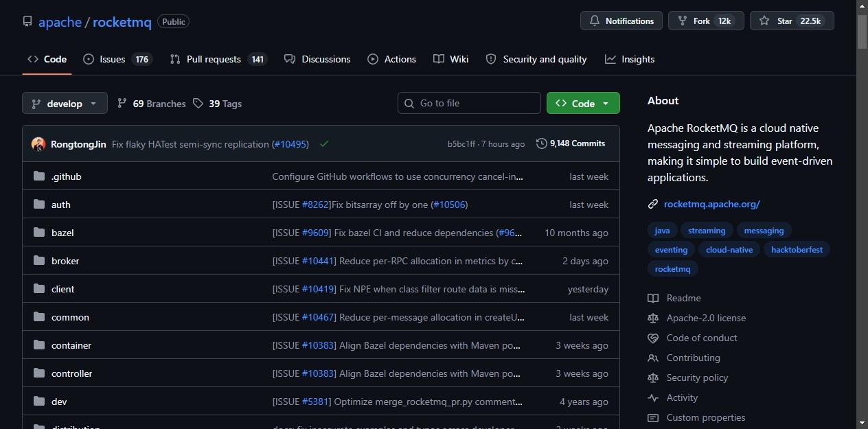
Task: View the 9,148 Commits history
Action: [x=571, y=143]
